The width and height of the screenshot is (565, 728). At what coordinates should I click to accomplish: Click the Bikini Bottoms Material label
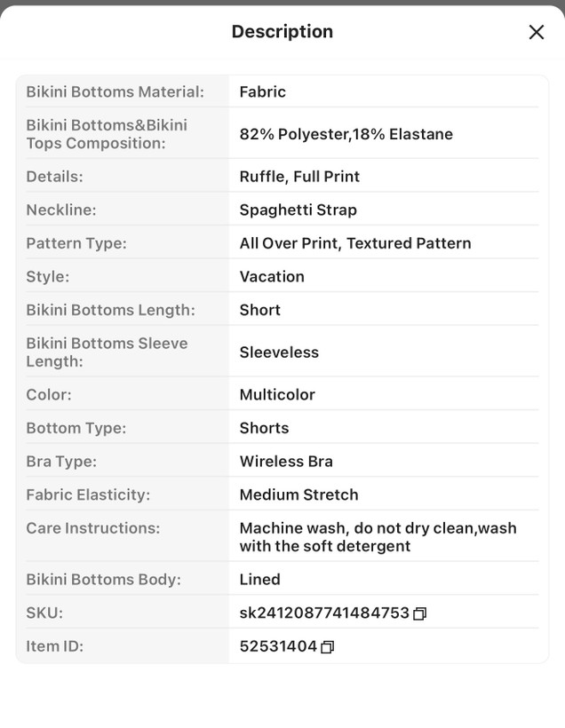pos(115,92)
